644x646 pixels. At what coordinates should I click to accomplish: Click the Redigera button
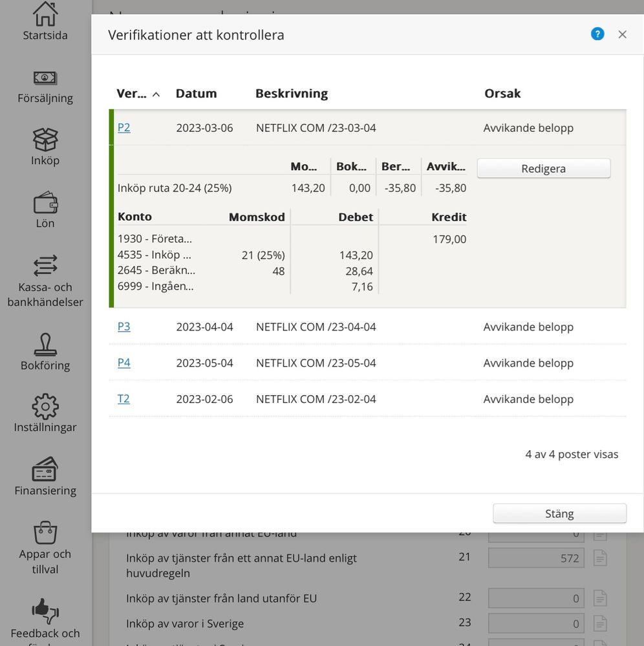[544, 169]
